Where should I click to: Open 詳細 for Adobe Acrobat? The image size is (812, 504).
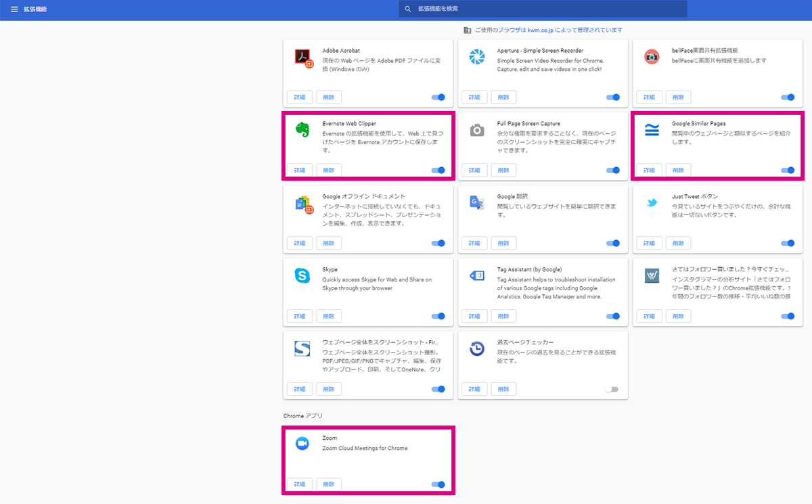tap(300, 97)
